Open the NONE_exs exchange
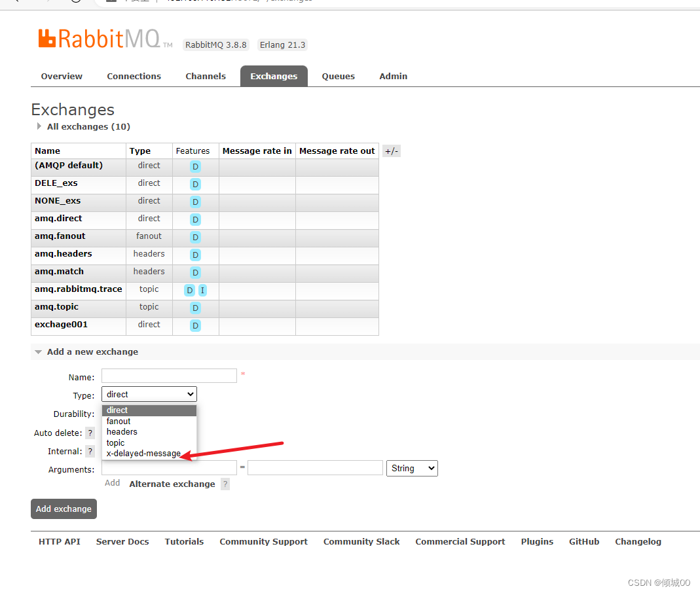The image size is (700, 593). [x=58, y=201]
